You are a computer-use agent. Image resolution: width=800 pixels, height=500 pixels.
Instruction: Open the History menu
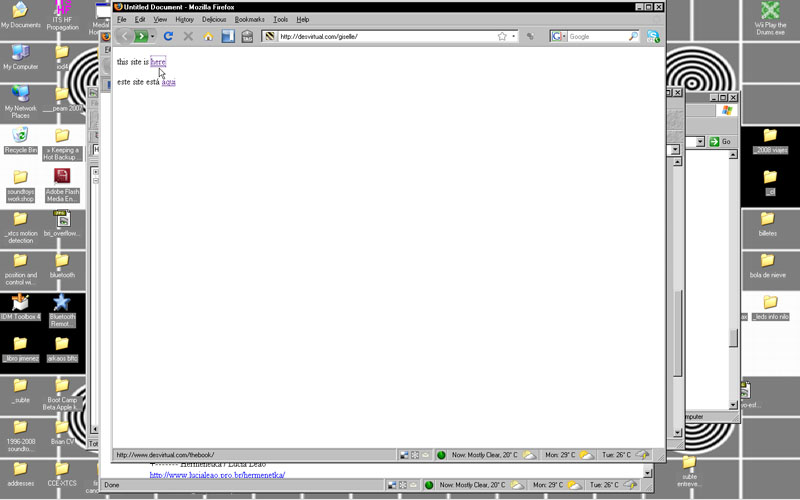pos(185,19)
